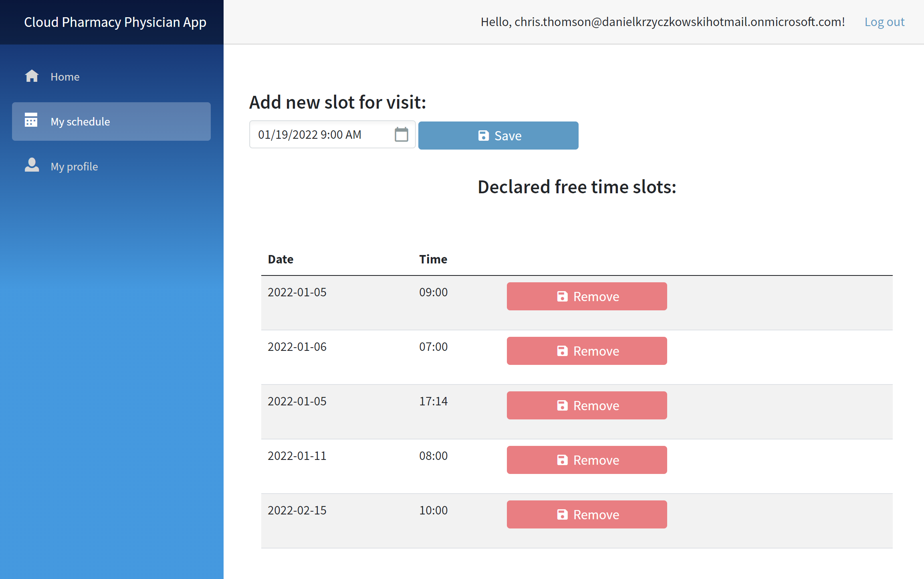Click the floppy disk icon in Save button

click(x=483, y=136)
